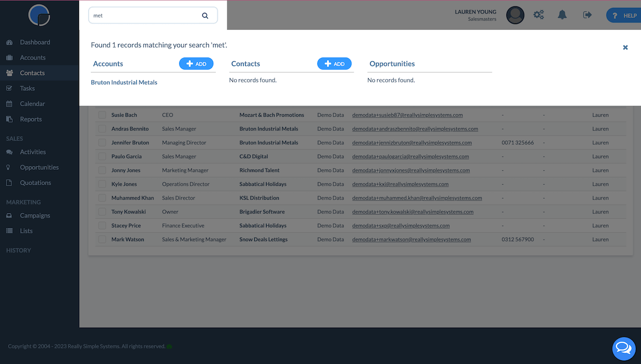Click the logout icon in header
641x364 pixels.
click(587, 15)
